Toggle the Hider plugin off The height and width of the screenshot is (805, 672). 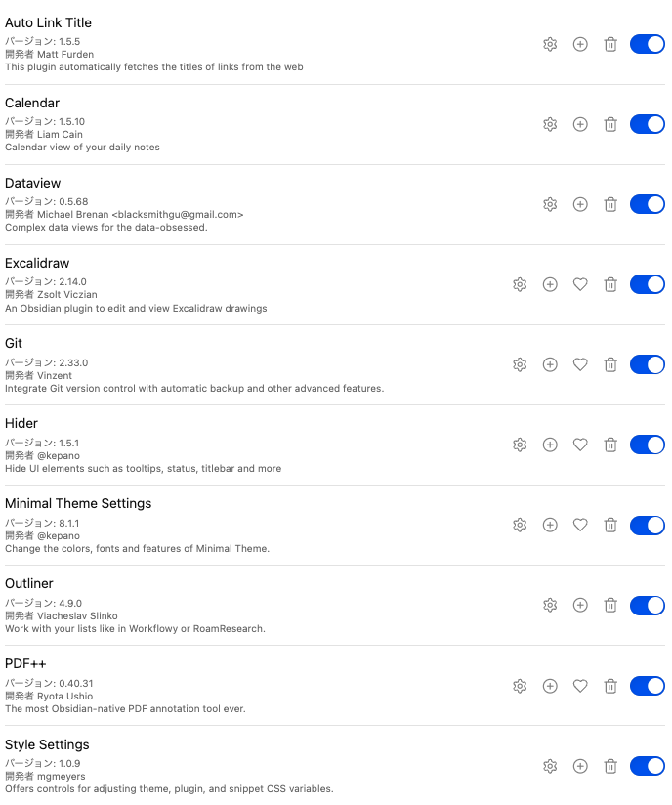pos(647,445)
